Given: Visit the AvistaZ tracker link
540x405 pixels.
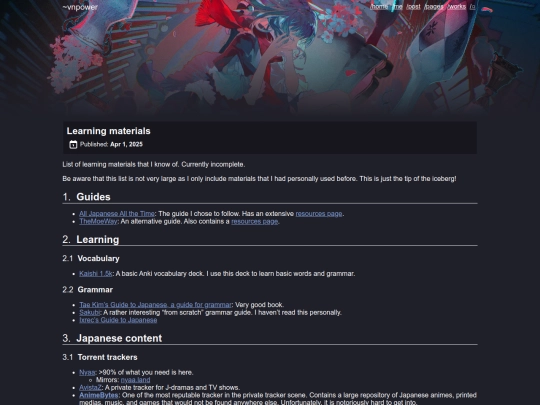Looking at the screenshot, I should (x=90, y=388).
